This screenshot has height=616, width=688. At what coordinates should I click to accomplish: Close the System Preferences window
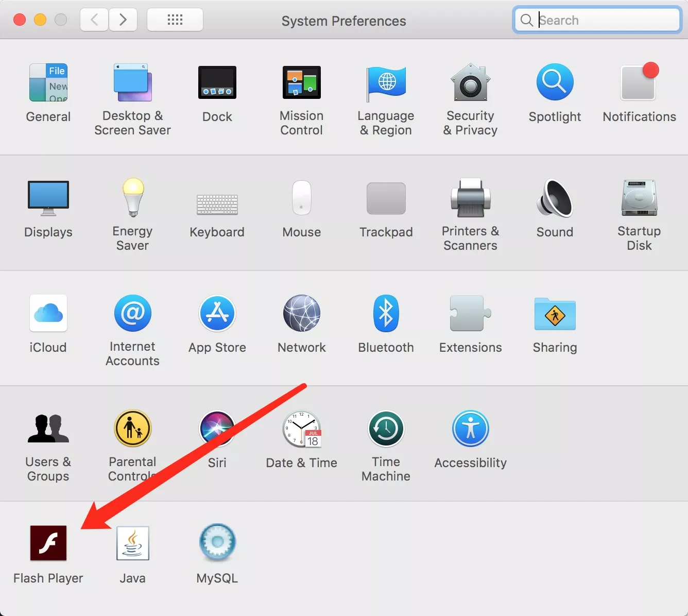pos(20,20)
